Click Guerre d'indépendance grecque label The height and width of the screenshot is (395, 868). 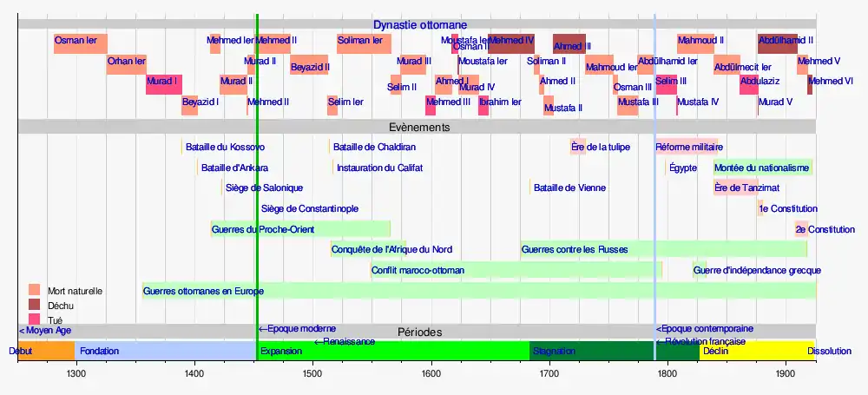pos(757,271)
